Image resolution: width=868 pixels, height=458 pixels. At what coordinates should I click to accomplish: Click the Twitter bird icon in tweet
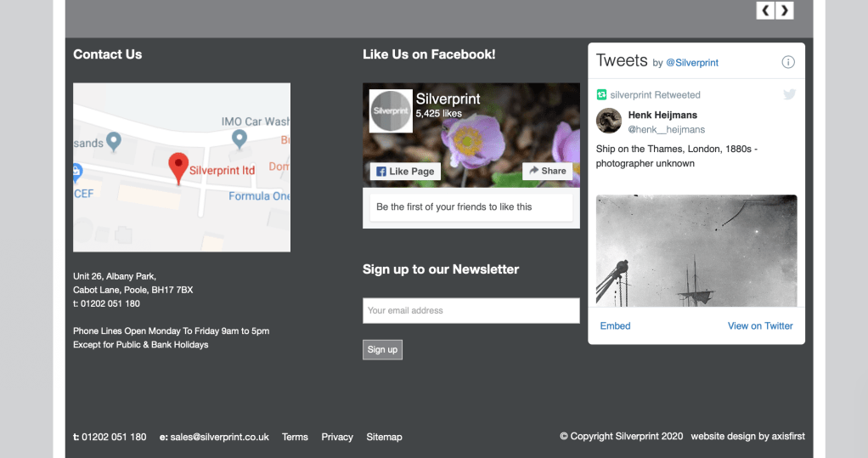(x=789, y=94)
